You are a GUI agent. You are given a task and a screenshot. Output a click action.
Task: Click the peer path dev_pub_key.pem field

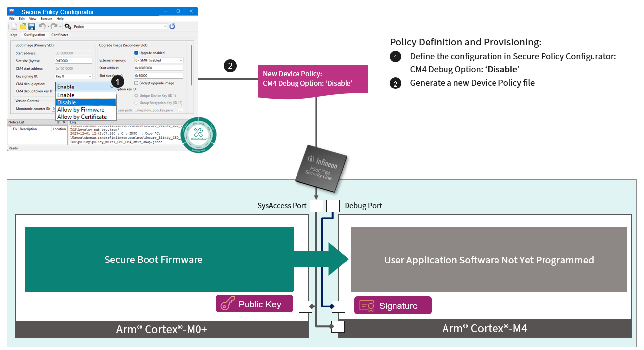[x=155, y=110]
